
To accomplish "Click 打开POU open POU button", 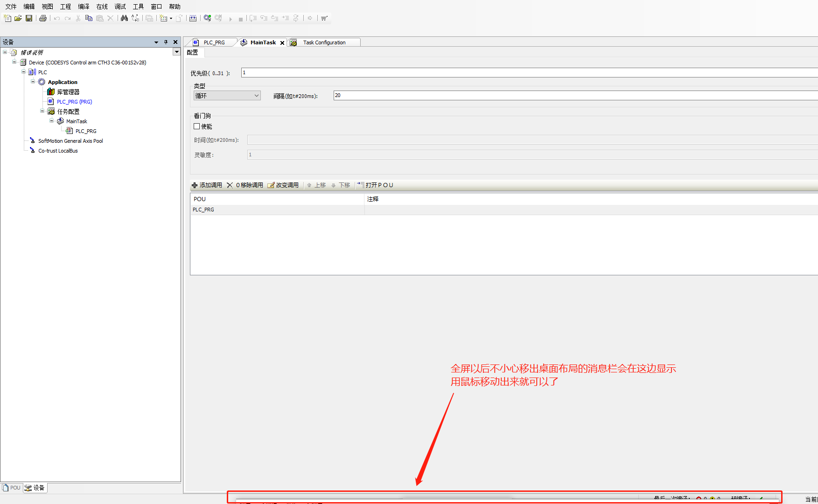I will click(375, 185).
